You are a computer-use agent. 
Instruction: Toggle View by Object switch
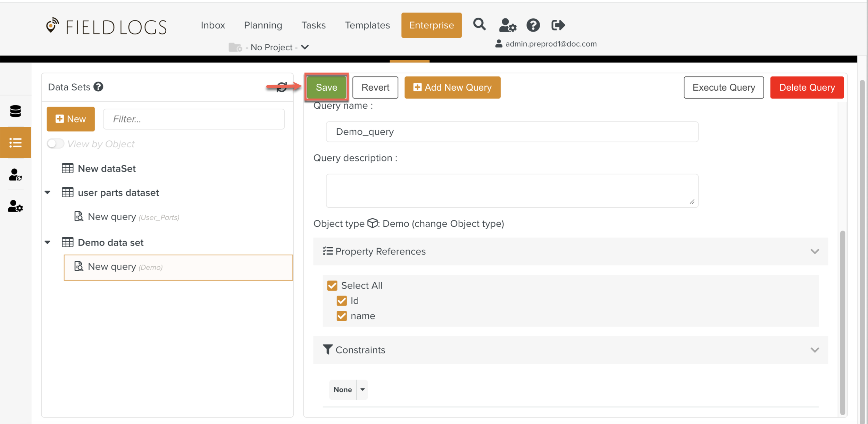coord(56,144)
